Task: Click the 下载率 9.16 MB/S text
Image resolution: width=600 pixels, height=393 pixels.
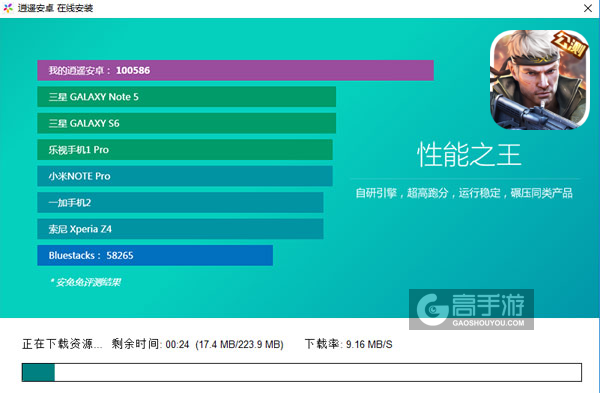Action: pyautogui.click(x=349, y=344)
